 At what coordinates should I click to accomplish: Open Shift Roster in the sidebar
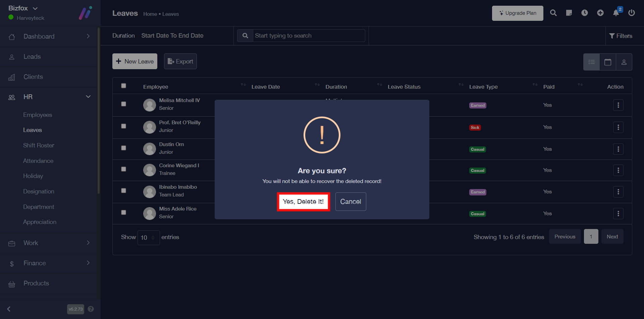point(39,145)
